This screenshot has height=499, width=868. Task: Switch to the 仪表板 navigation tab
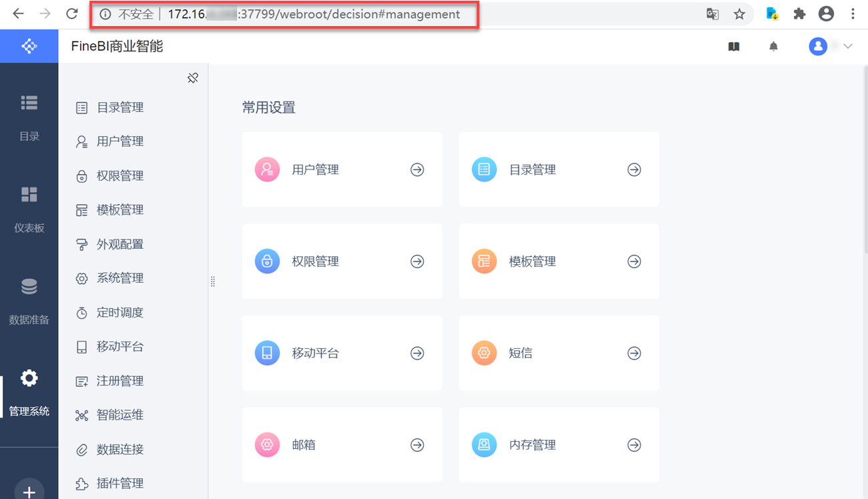tap(29, 209)
